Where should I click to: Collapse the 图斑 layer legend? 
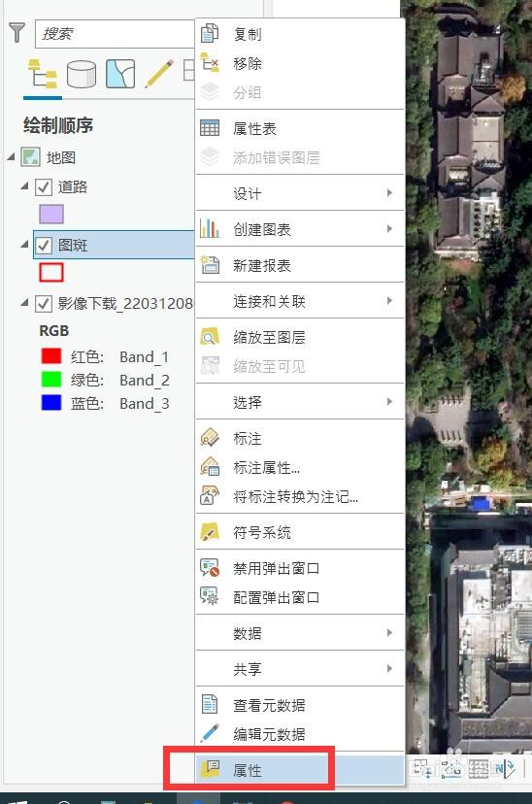(24, 245)
